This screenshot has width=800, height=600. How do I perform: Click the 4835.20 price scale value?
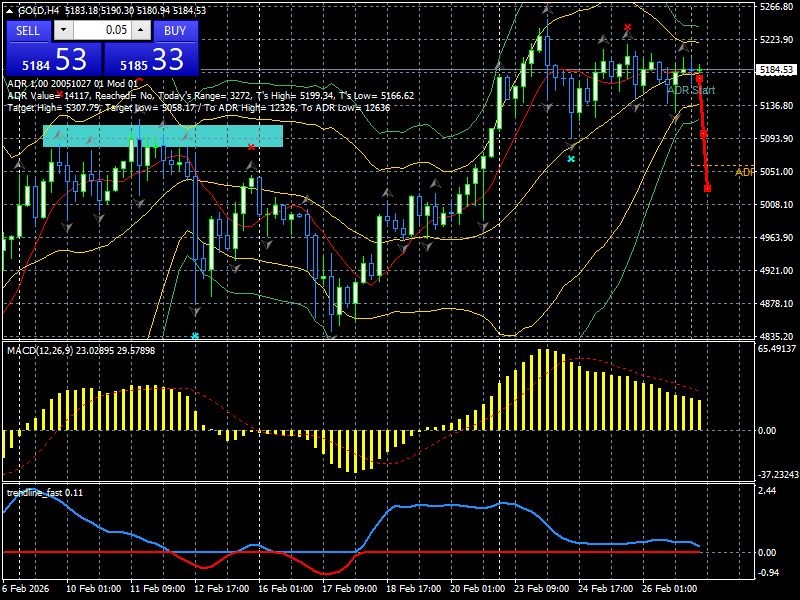[x=777, y=337]
